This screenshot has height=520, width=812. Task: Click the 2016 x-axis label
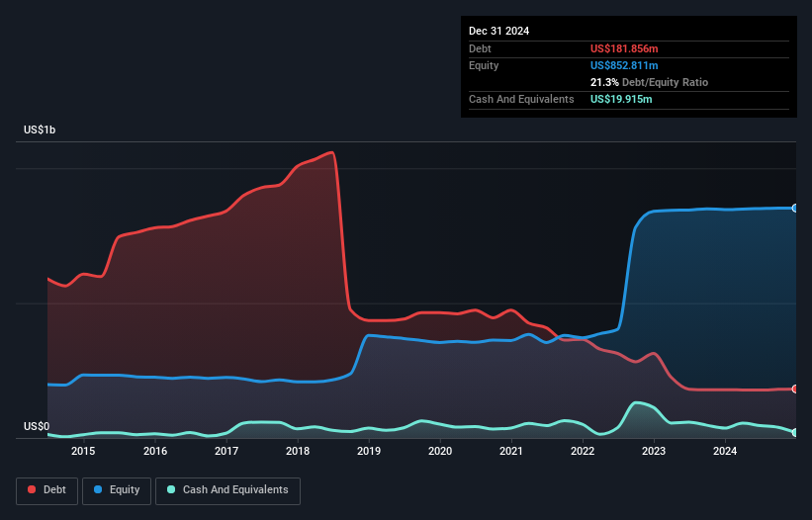click(x=155, y=451)
